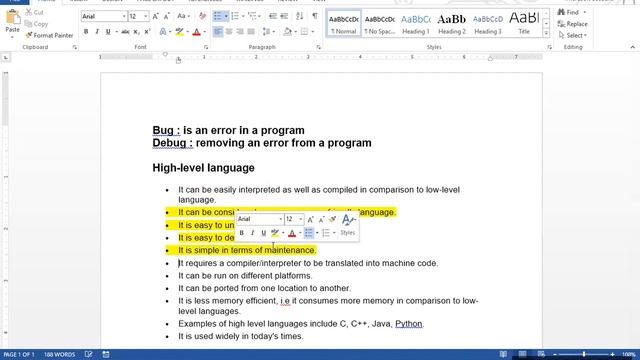Click the status bar zoom slider

click(584, 354)
